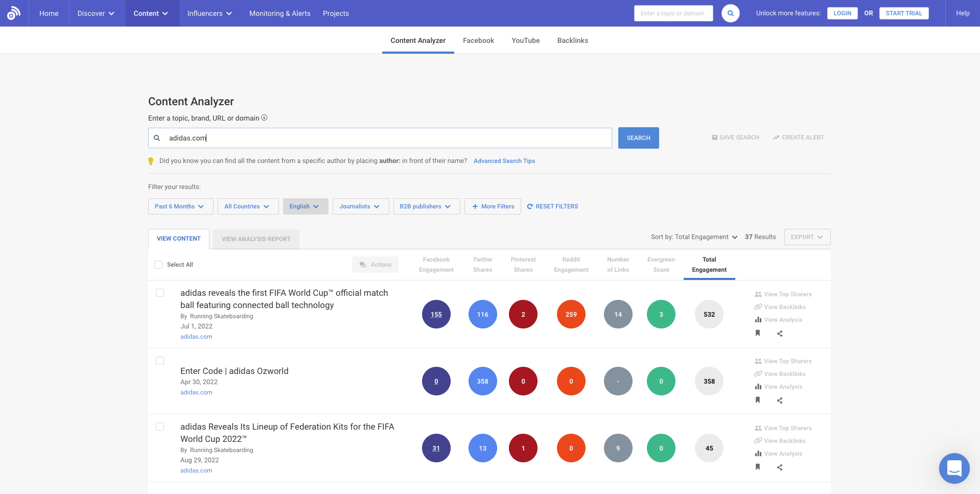View Top Sharers for Ozworld article
Image resolution: width=980 pixels, height=494 pixels.
(x=783, y=361)
